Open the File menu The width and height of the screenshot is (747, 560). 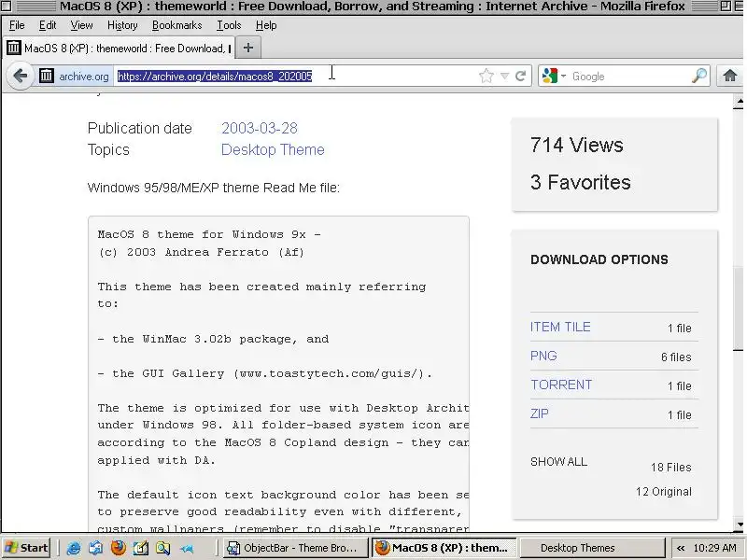tap(17, 25)
